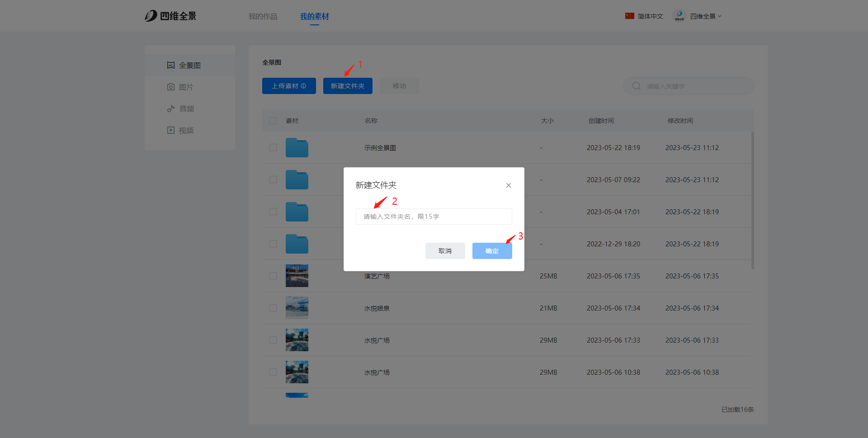Screen dimensions: 868x438
Task: Open the 示例全景图 folder icon
Action: coord(297,148)
